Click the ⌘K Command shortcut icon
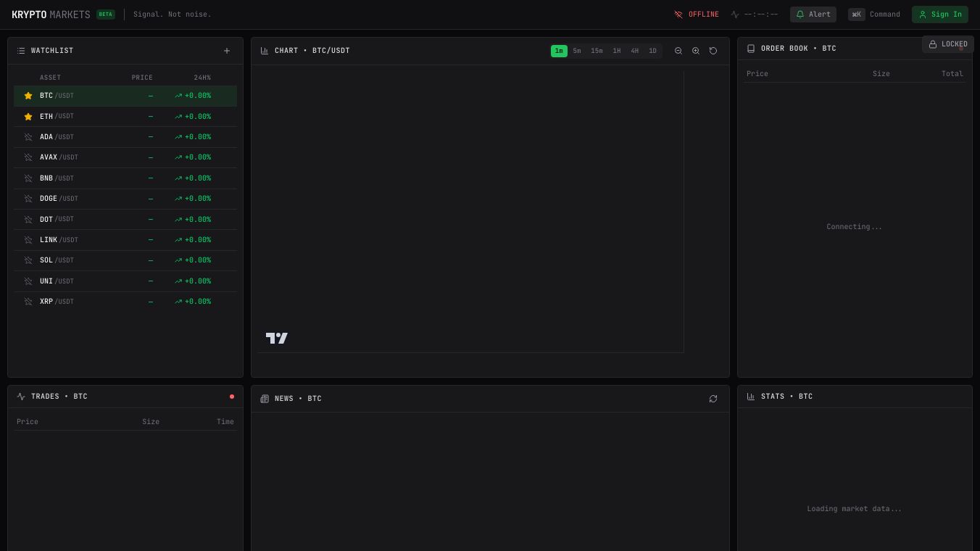This screenshot has height=551, width=980. click(x=857, y=14)
